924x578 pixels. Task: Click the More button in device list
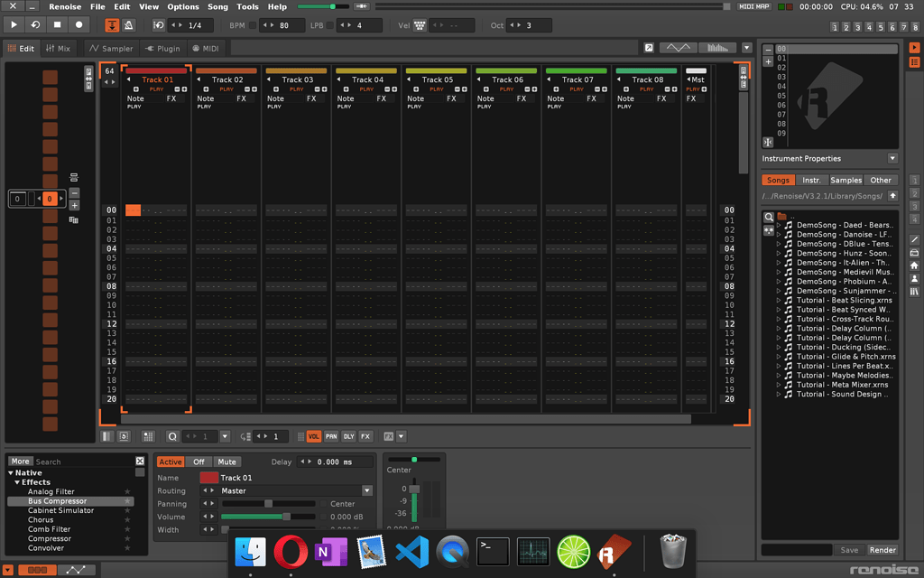[x=20, y=461]
